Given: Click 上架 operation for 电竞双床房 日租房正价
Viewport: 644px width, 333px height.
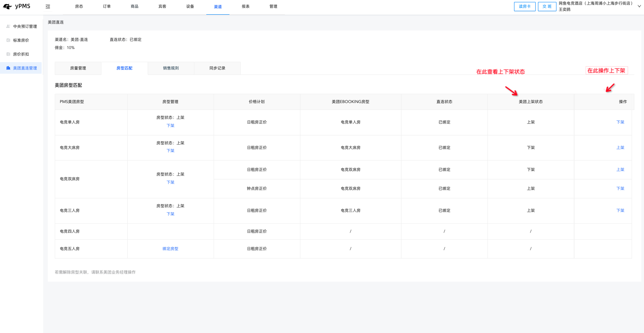Looking at the screenshot, I should 620,170.
